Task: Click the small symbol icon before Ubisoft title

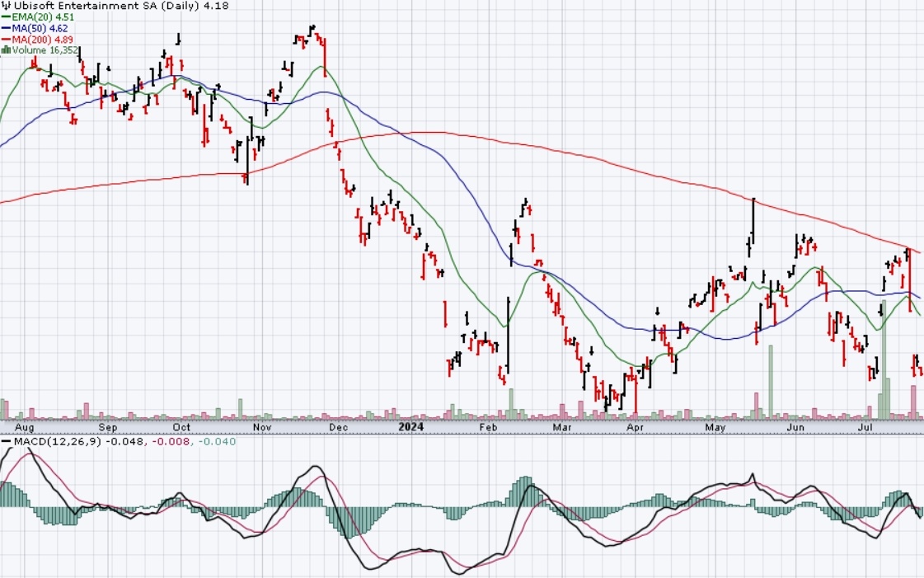Action: 7,5
